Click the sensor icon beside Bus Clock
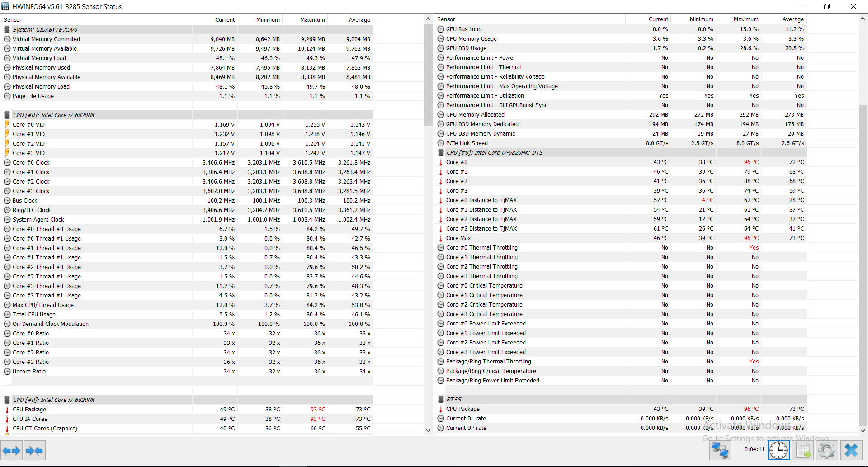 (7, 201)
